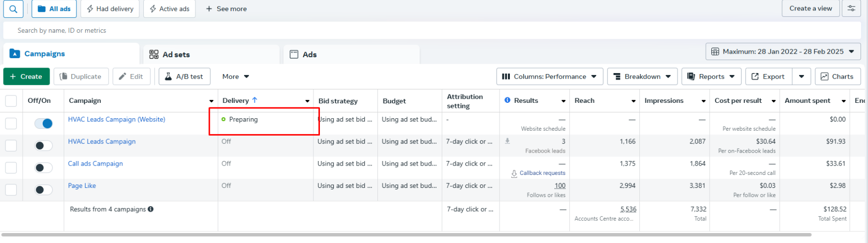This screenshot has height=243, width=868.
Task: Tick the Page Like row checkbox
Action: click(x=11, y=190)
